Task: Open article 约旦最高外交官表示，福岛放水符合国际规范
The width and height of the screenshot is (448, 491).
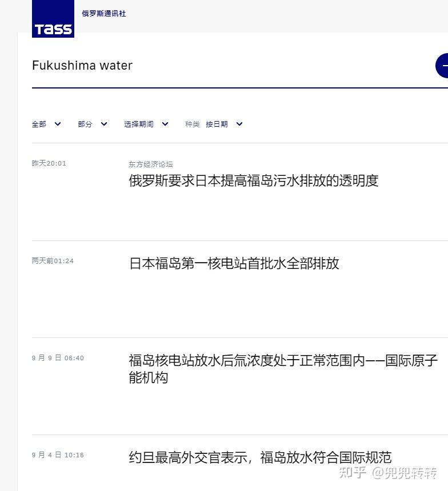Action: (260, 457)
